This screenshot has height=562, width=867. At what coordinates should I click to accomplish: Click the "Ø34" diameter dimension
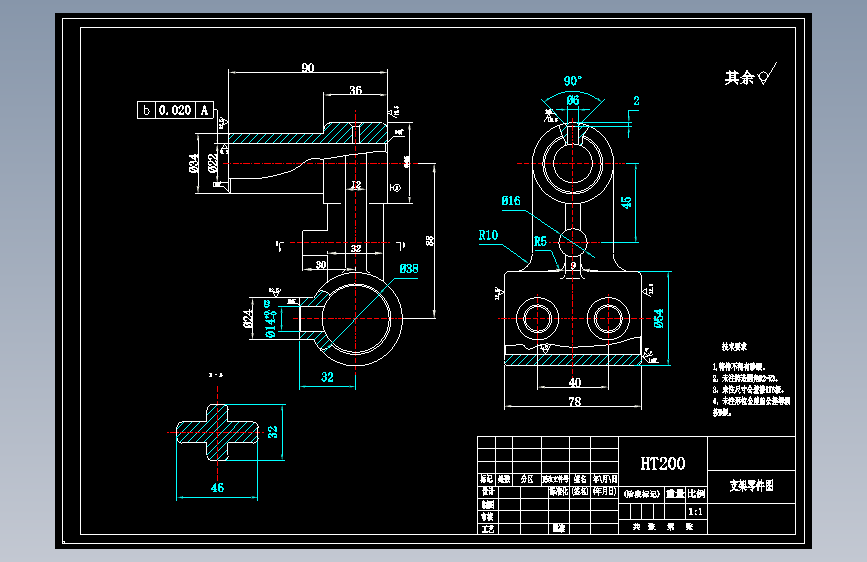194,163
